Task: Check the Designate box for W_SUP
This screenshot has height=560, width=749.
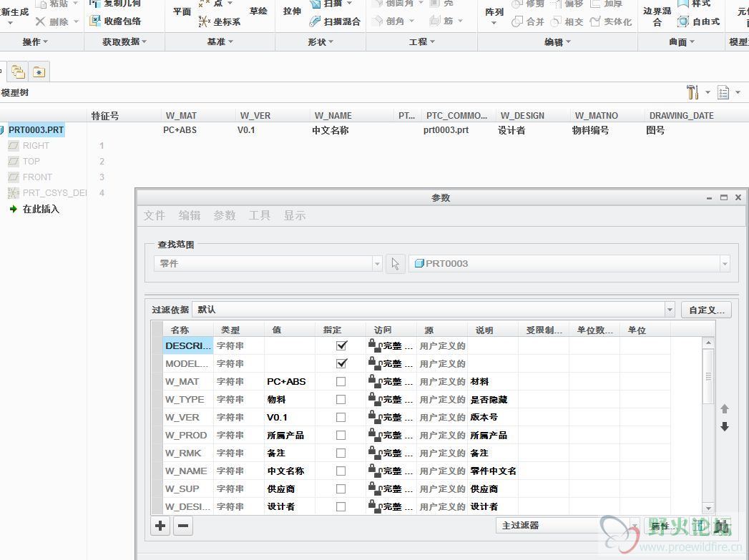Action: click(341, 489)
